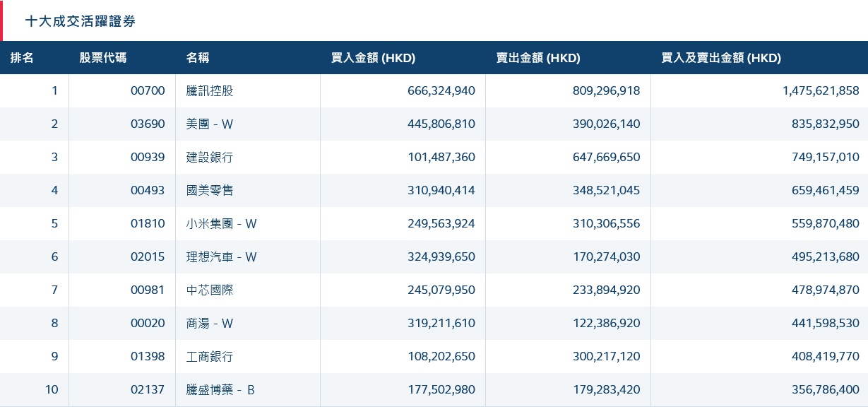Click buy amount 108,202,650

click(441, 356)
